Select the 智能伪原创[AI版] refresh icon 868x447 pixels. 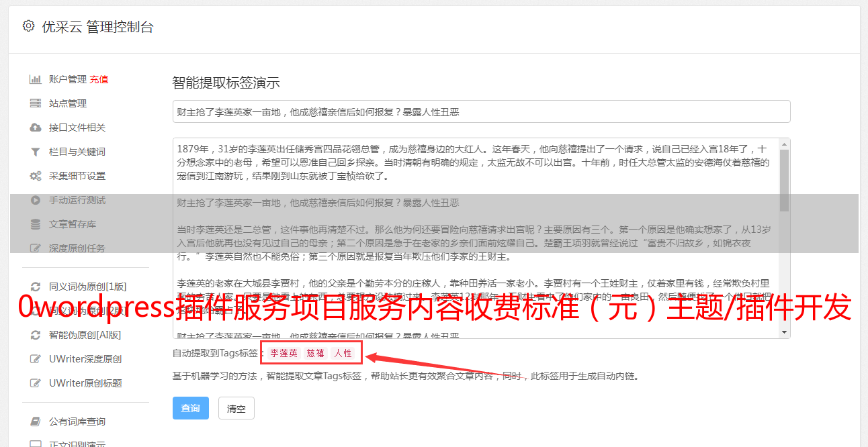[36, 335]
